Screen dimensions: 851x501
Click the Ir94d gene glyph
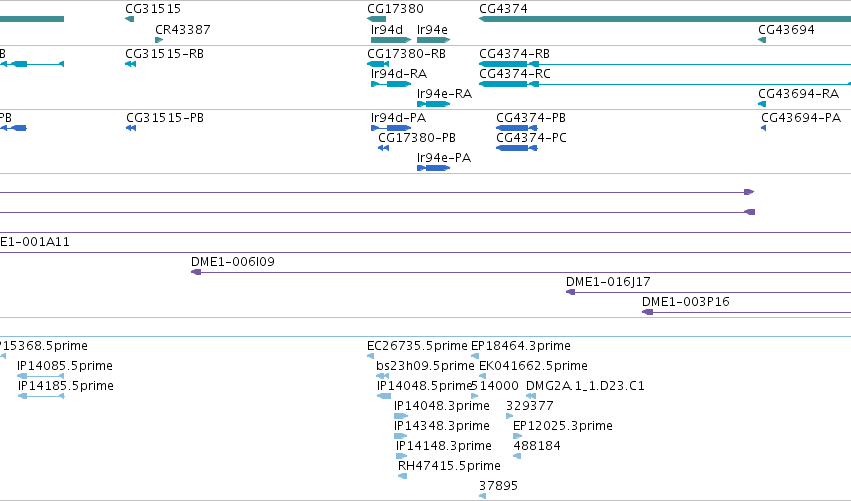click(391, 40)
